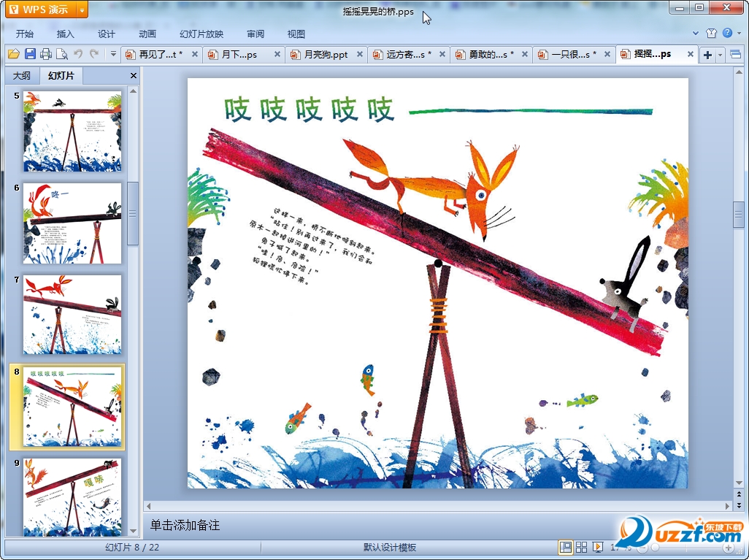Close the 再见了...t document tab
Screen dimensions: 749x560
[x=195, y=55]
